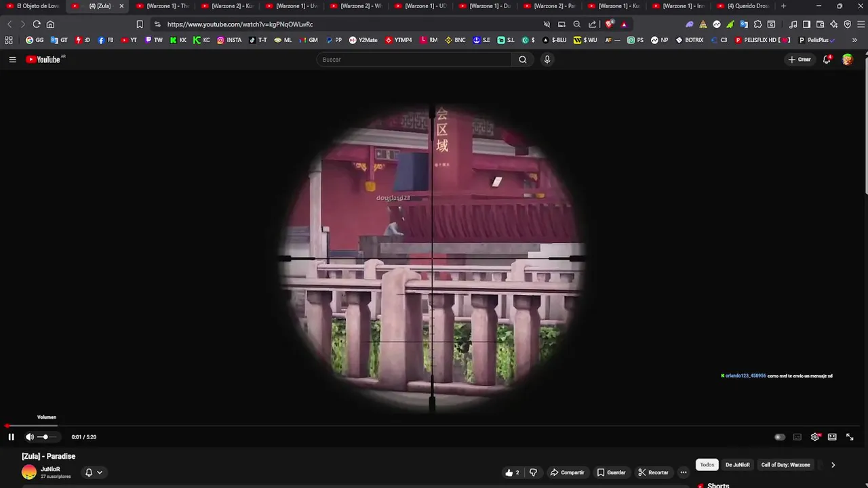
Task: Like the video with thumbs-up button
Action: (x=512, y=472)
